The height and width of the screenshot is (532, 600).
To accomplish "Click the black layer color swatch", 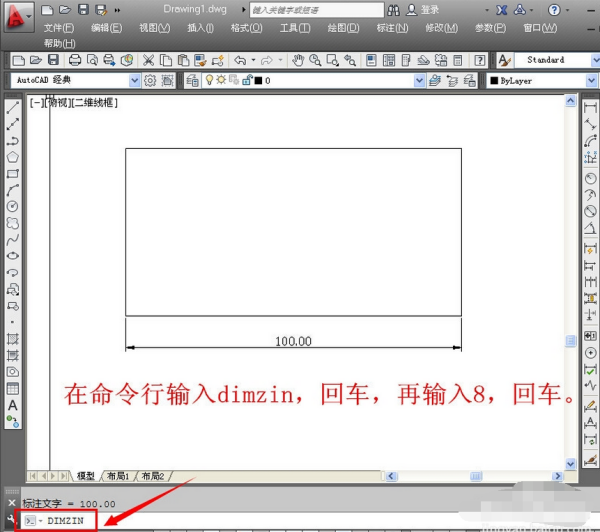I will 257,80.
